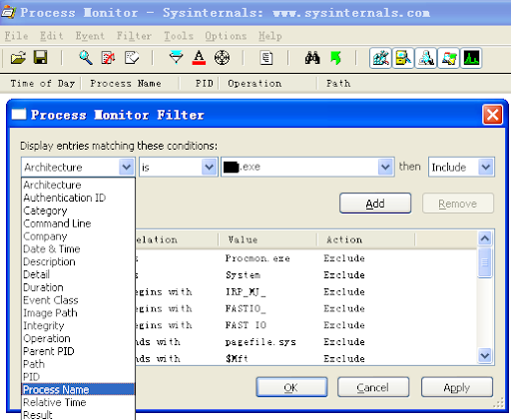
Task: Click the Action column header in filter list
Action: [366, 239]
